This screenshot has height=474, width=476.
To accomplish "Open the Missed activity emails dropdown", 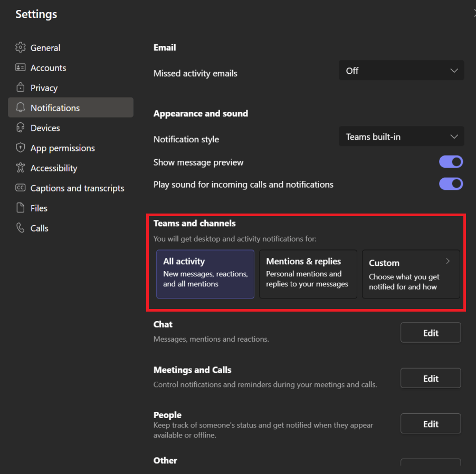I will pyautogui.click(x=401, y=71).
